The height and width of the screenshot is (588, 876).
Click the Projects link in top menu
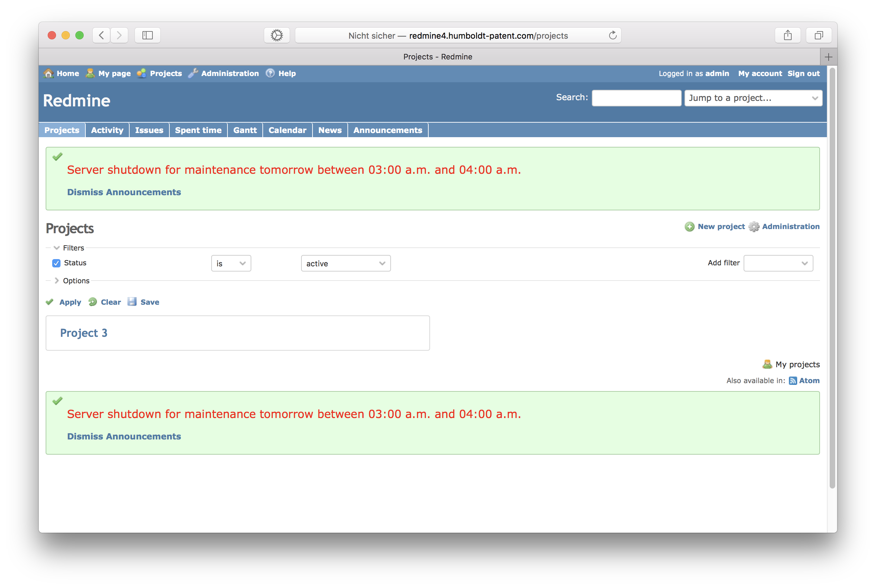tap(166, 74)
